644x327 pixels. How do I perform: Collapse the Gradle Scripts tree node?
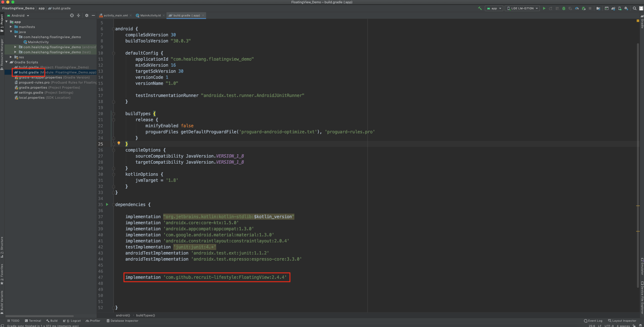coord(7,62)
